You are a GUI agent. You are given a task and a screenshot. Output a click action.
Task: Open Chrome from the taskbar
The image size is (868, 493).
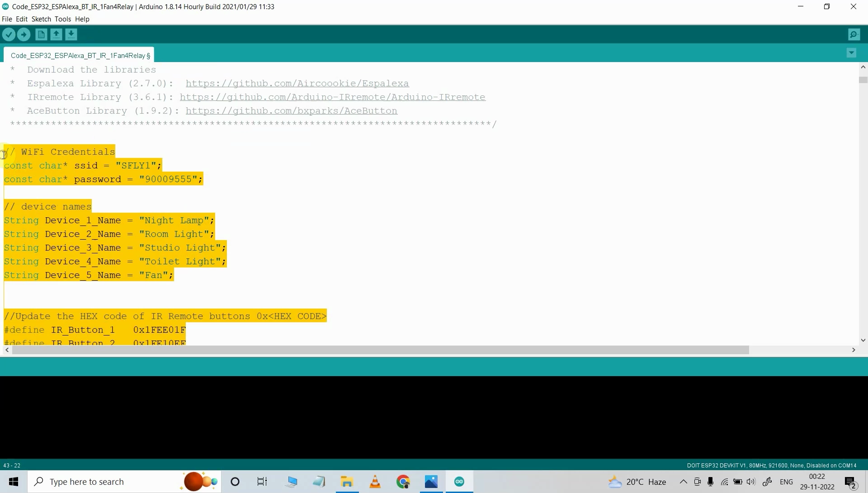pyautogui.click(x=403, y=482)
